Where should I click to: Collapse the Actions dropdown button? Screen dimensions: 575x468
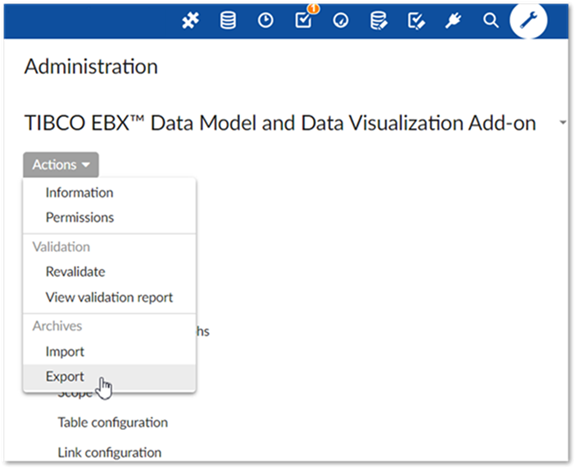61,165
